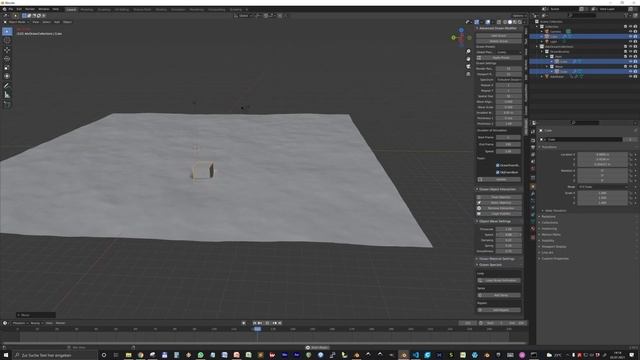Screen dimensions: 640x360
Task: Select the Scale tool
Action: pos(7,67)
